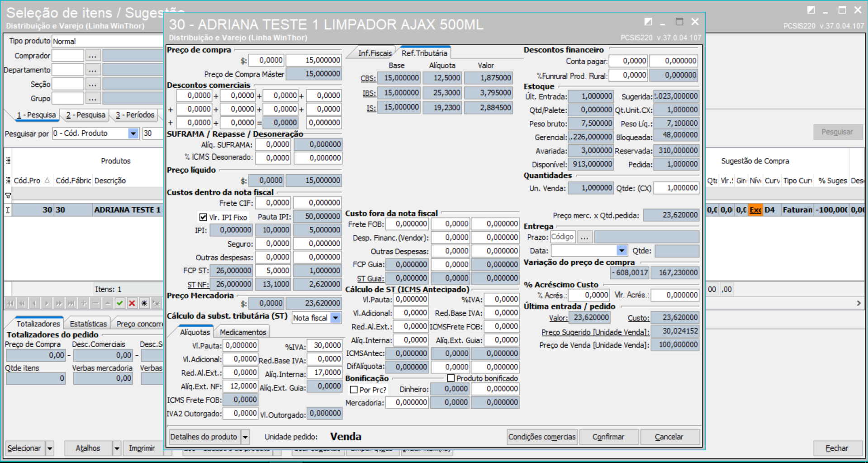Check the Produto bonificado checkbox

pyautogui.click(x=451, y=378)
